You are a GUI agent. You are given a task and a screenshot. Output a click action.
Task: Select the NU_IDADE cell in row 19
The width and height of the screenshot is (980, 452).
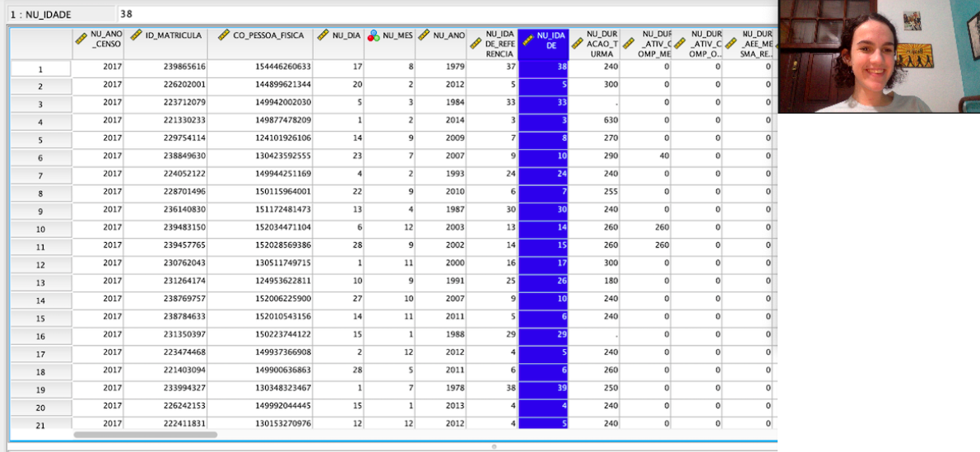click(x=543, y=389)
